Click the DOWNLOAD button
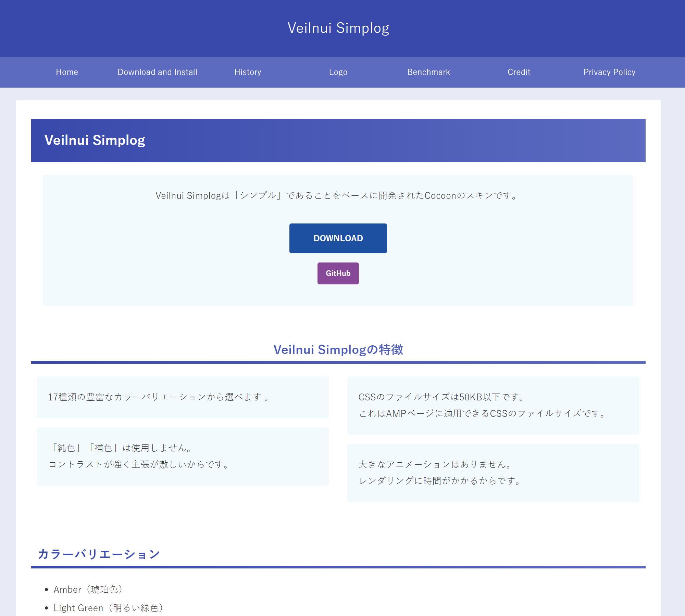This screenshot has width=685, height=616. [x=338, y=238]
